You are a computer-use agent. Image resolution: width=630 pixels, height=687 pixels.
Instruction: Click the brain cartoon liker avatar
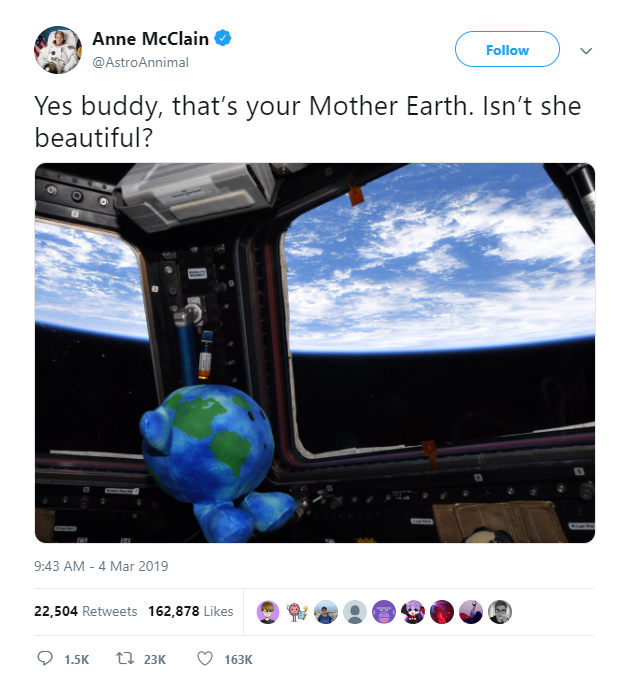pyautogui.click(x=297, y=612)
